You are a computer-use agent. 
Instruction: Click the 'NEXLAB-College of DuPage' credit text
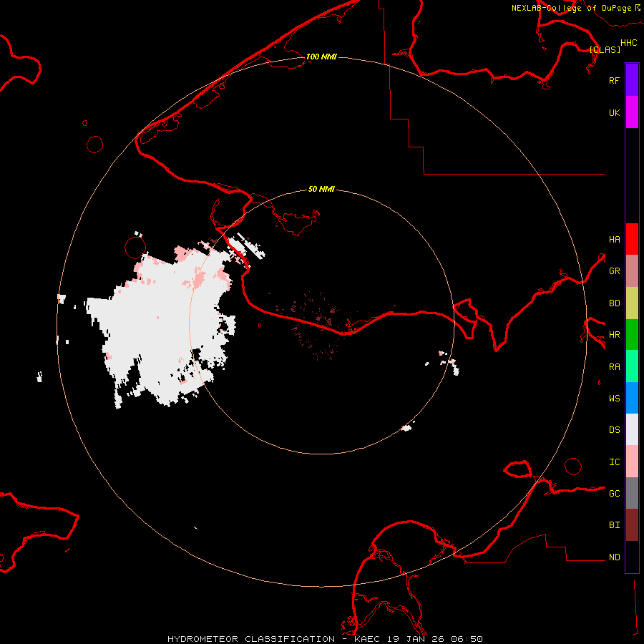(571, 8)
